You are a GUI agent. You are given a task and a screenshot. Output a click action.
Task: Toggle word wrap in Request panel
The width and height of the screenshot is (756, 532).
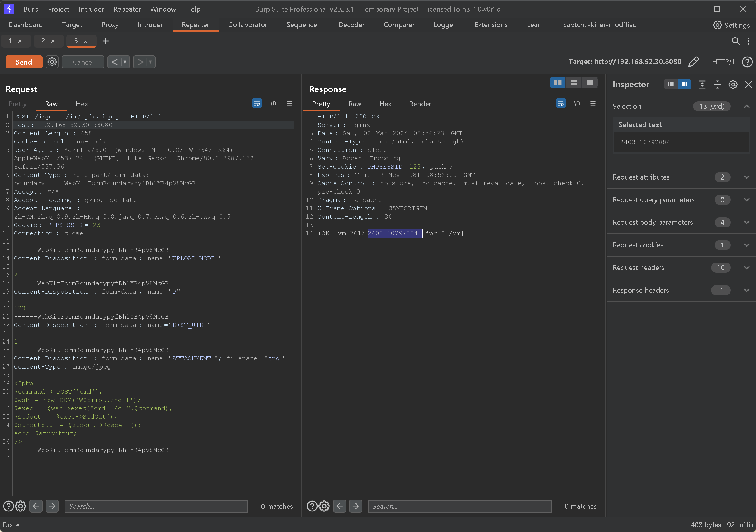tap(257, 103)
